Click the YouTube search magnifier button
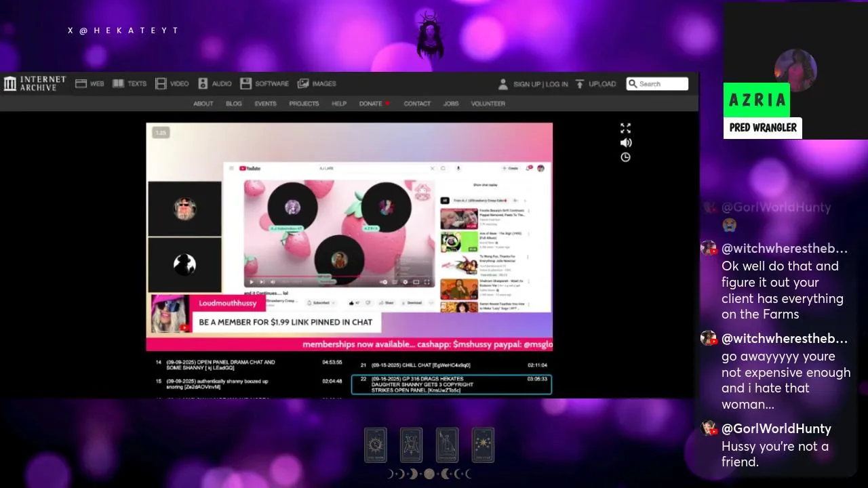 [x=443, y=168]
